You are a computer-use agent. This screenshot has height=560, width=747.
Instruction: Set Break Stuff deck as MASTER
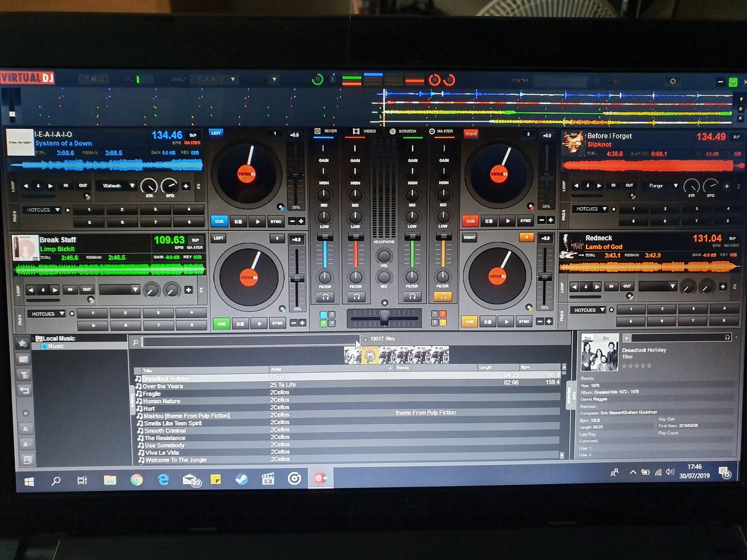pyautogui.click(x=196, y=248)
